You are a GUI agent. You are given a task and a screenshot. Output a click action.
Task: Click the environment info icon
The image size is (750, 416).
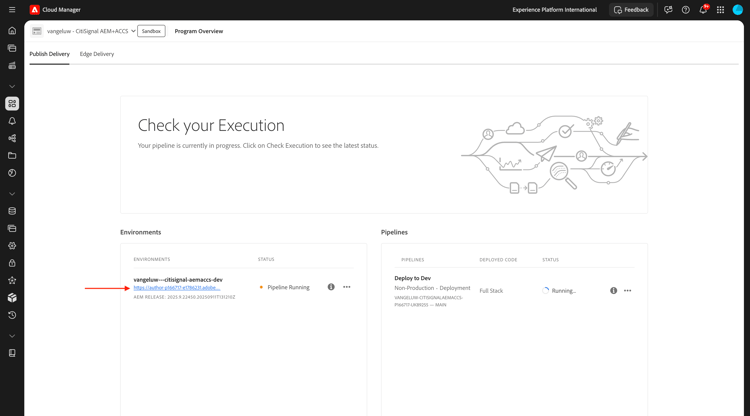pyautogui.click(x=331, y=287)
